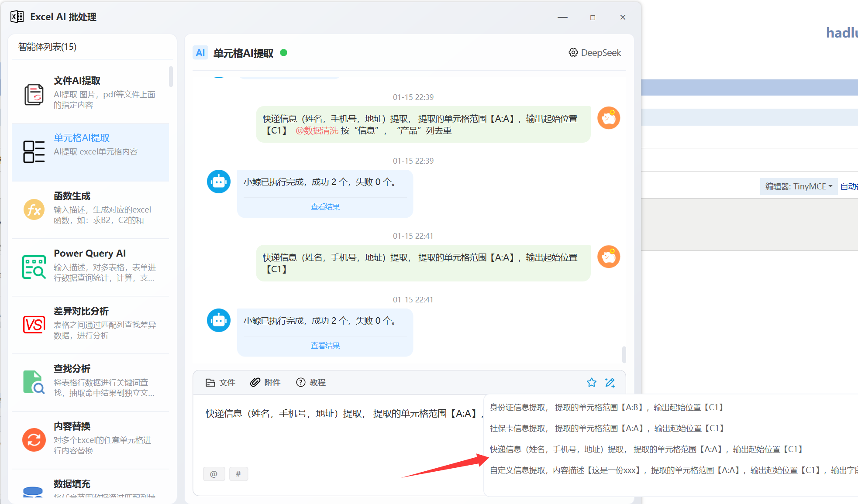This screenshot has height=504, width=858.
Task: Click the 文件 toolbar button
Action: [x=221, y=383]
